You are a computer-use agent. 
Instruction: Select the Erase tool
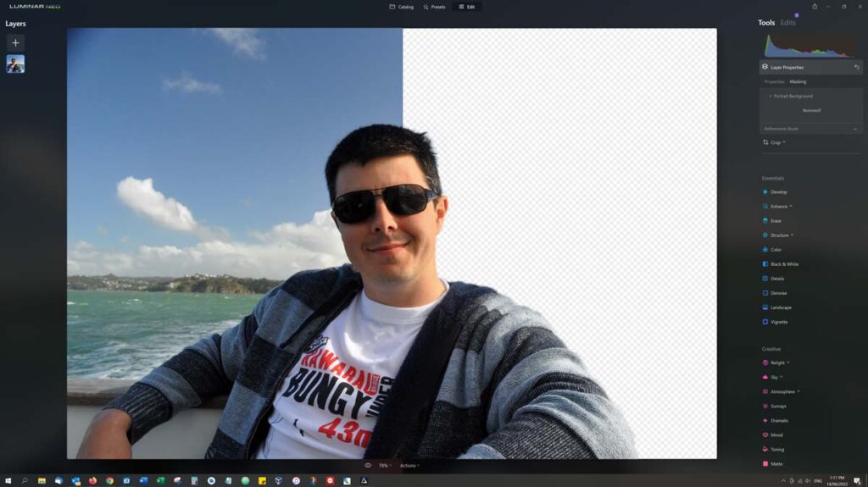pos(776,221)
